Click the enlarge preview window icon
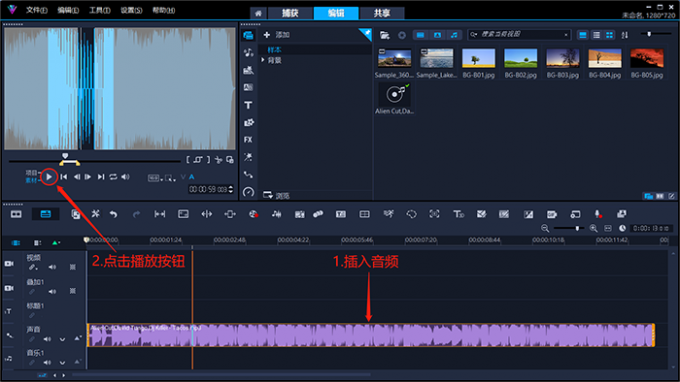680x382 pixels. coord(230,160)
